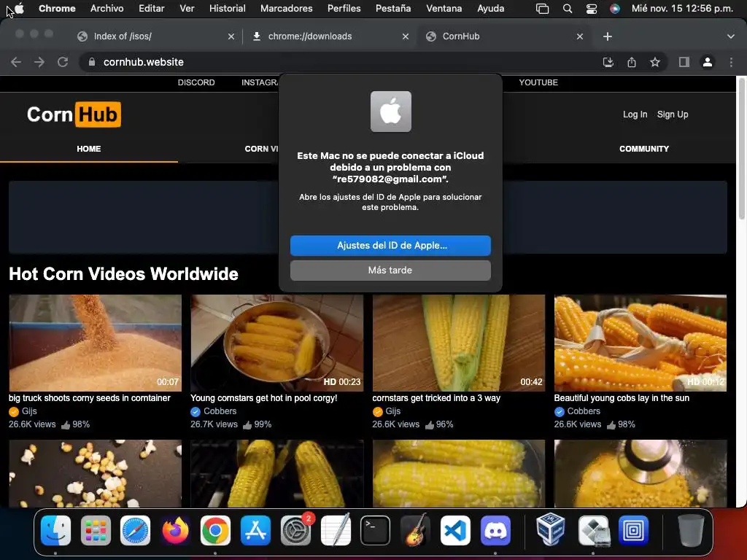This screenshot has width=747, height=560.
Task: Open the App Store dock icon
Action: point(255,530)
